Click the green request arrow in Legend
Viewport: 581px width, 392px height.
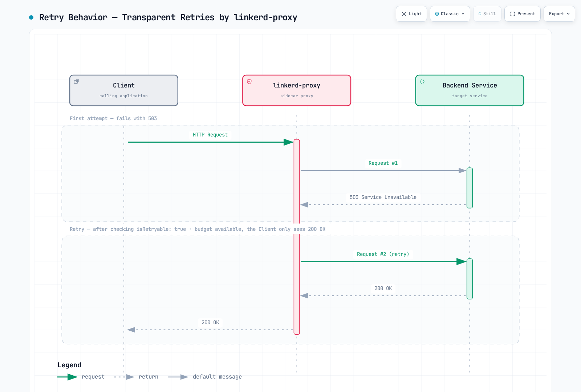(x=67, y=377)
